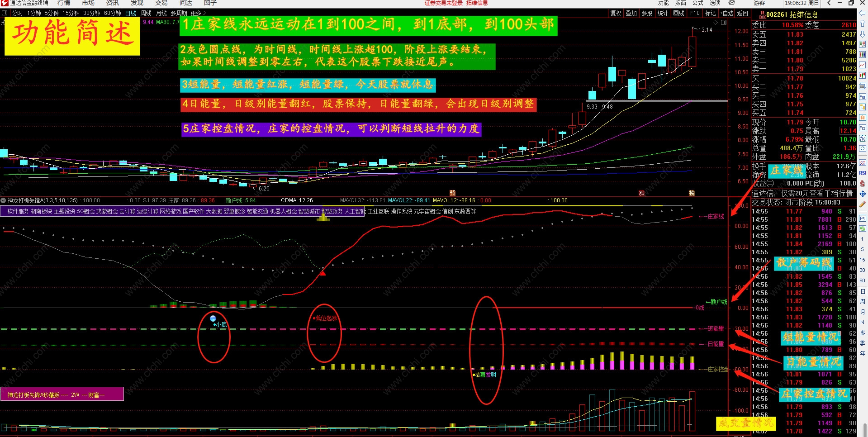Open the tree structure icon in sidebar

tap(863, 107)
